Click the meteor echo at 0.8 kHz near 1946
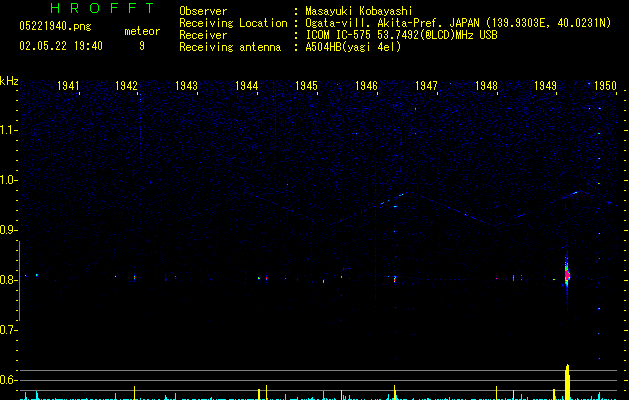This screenshot has width=629, height=400. (395, 278)
